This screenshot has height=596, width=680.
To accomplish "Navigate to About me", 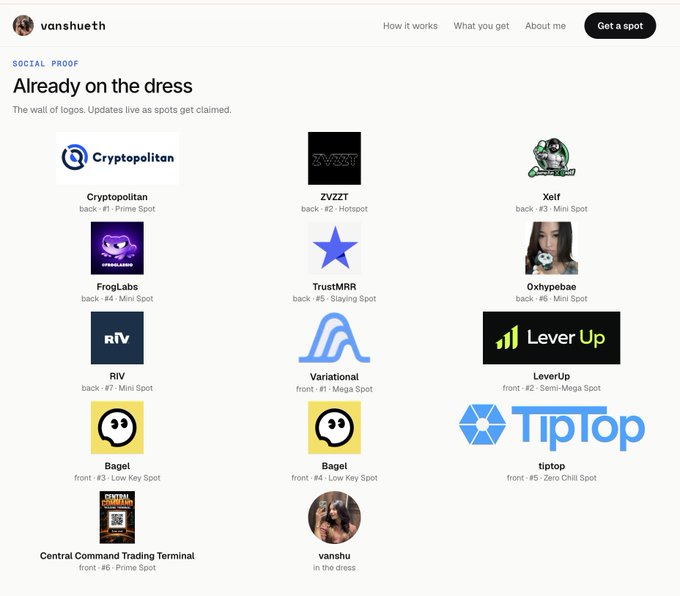I will click(x=546, y=26).
